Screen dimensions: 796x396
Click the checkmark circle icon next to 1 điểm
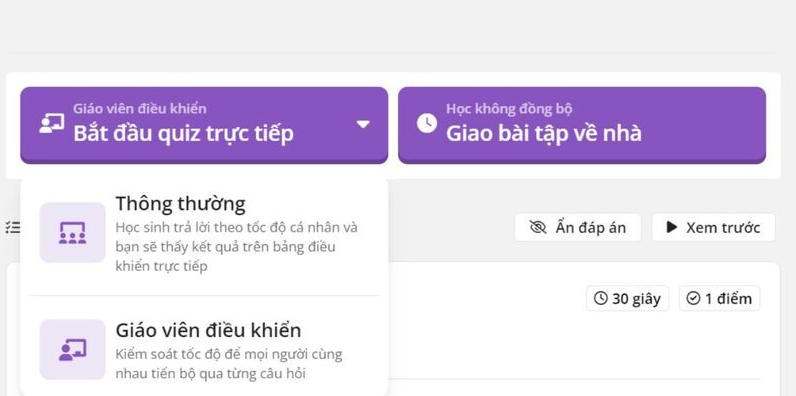coord(693,298)
